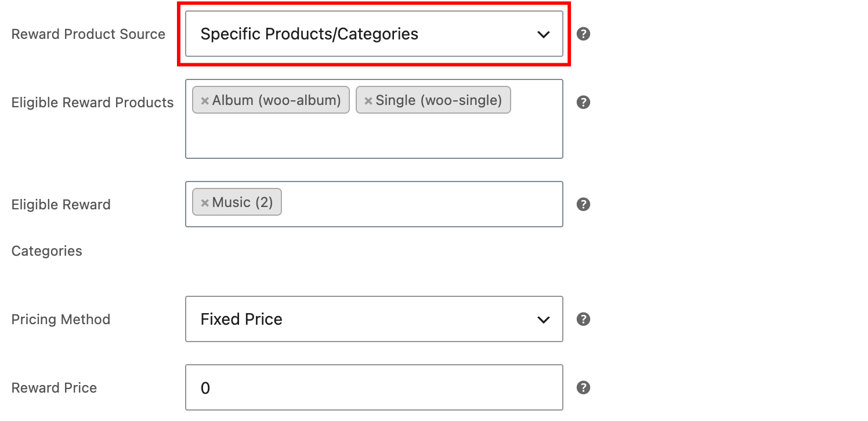This screenshot has width=868, height=421.
Task: Open the Reward Product Source dropdown
Action: click(x=374, y=34)
